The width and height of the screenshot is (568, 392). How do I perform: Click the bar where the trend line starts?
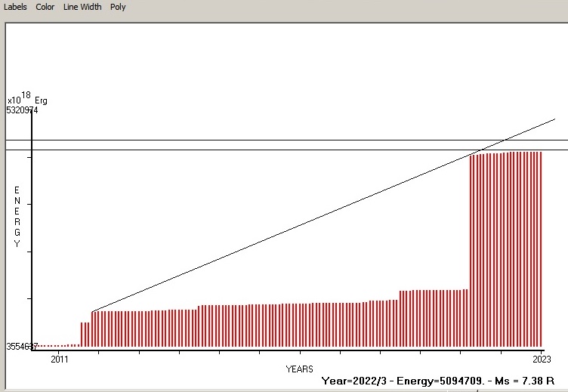[93, 329]
